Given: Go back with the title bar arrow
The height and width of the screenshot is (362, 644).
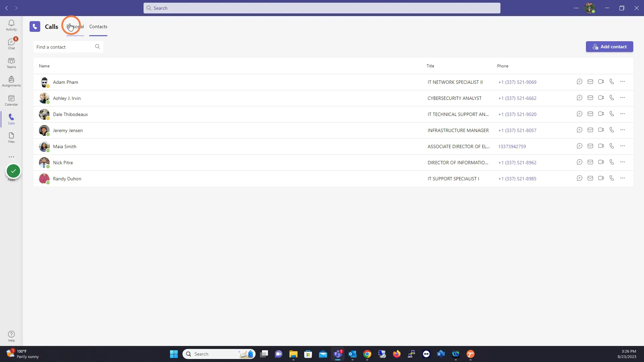Looking at the screenshot, I should [6, 8].
